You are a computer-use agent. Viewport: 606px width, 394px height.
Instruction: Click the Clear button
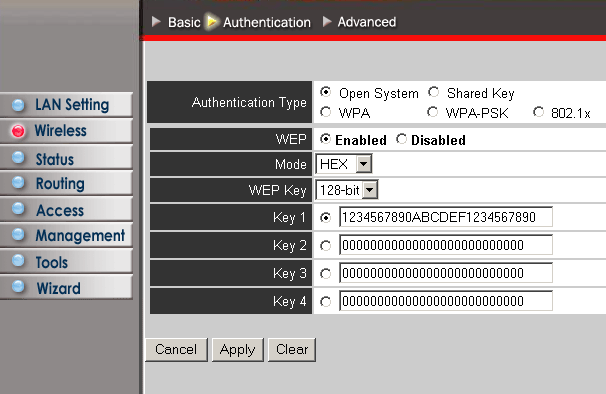pos(292,350)
